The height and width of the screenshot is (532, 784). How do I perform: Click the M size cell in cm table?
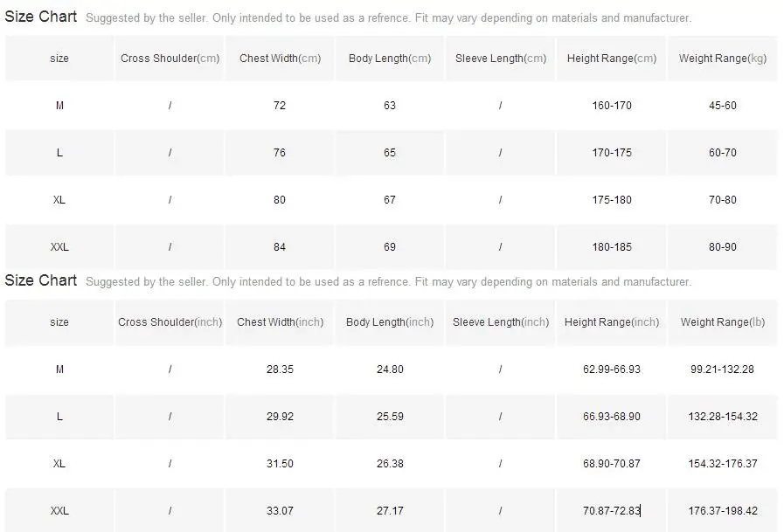59,106
